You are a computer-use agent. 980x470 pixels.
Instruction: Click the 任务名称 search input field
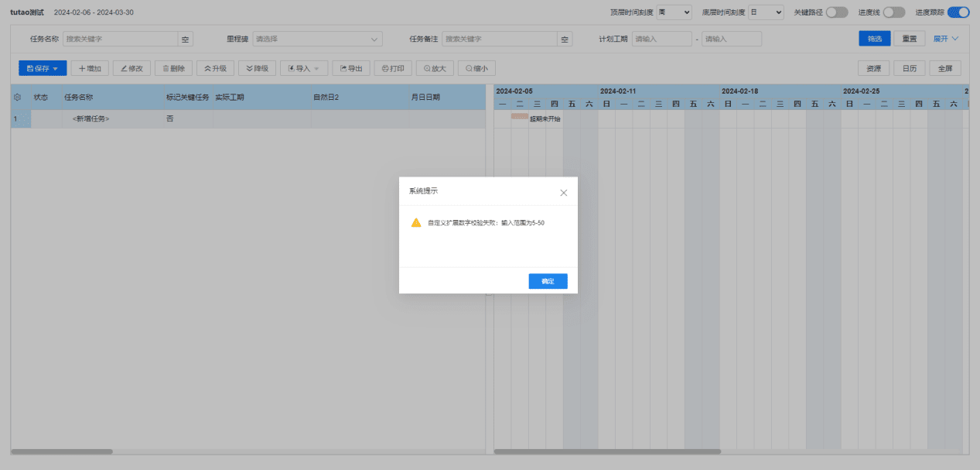[121, 39]
